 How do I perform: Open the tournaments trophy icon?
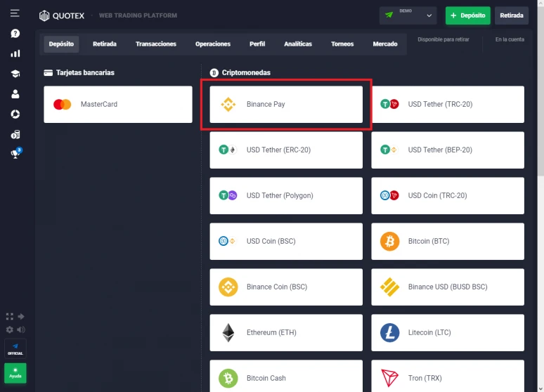pos(16,153)
